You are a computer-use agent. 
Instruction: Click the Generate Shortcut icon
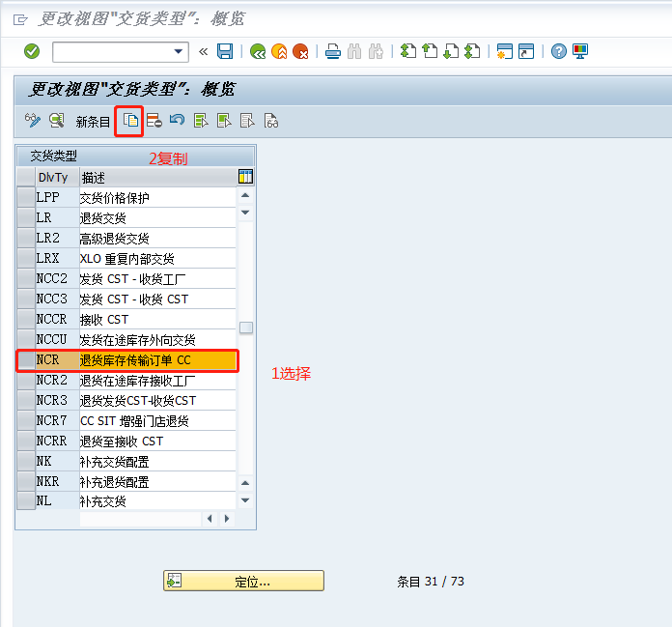click(526, 51)
